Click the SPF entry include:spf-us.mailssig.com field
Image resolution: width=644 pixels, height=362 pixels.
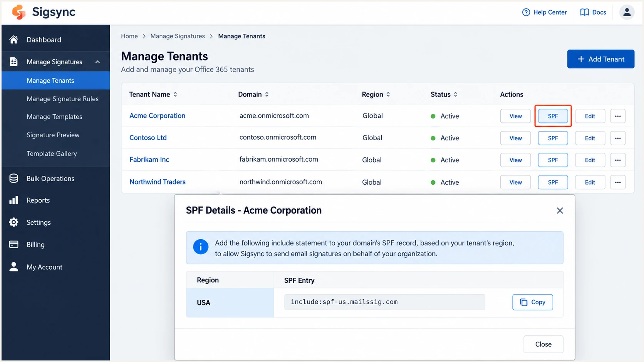coord(385,302)
